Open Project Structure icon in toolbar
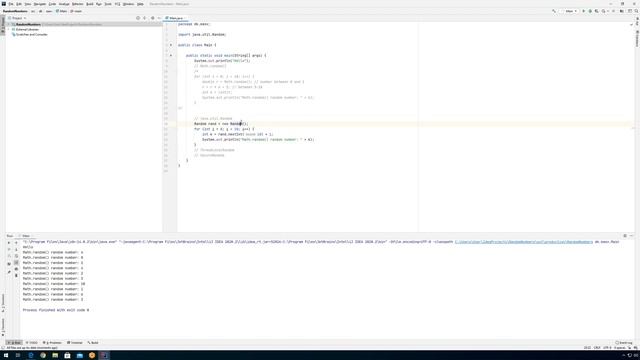The height and width of the screenshot is (360, 640). (622, 11)
